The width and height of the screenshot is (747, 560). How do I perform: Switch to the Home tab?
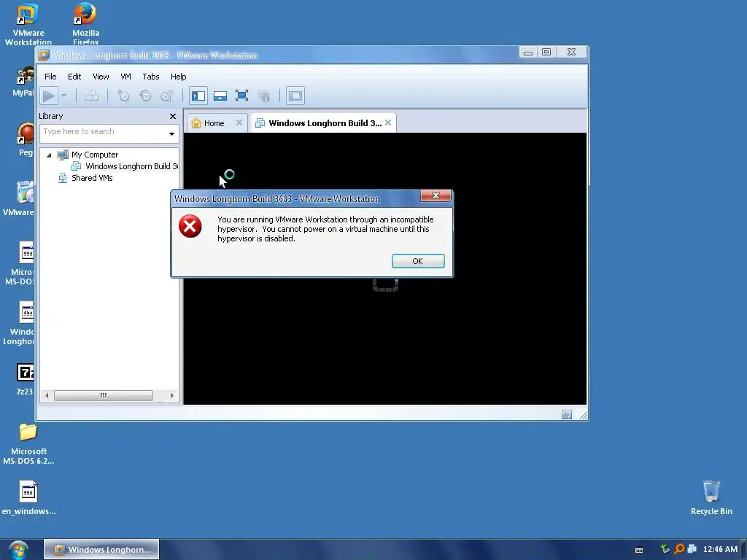coord(212,123)
